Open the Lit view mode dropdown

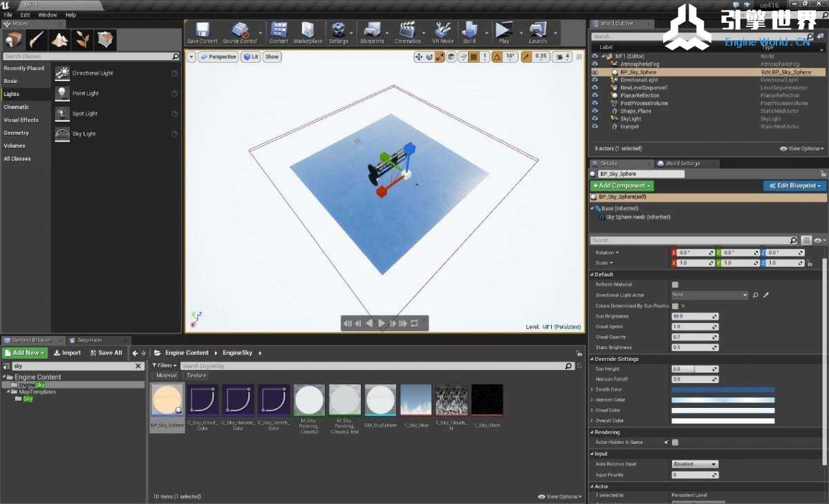coord(250,57)
